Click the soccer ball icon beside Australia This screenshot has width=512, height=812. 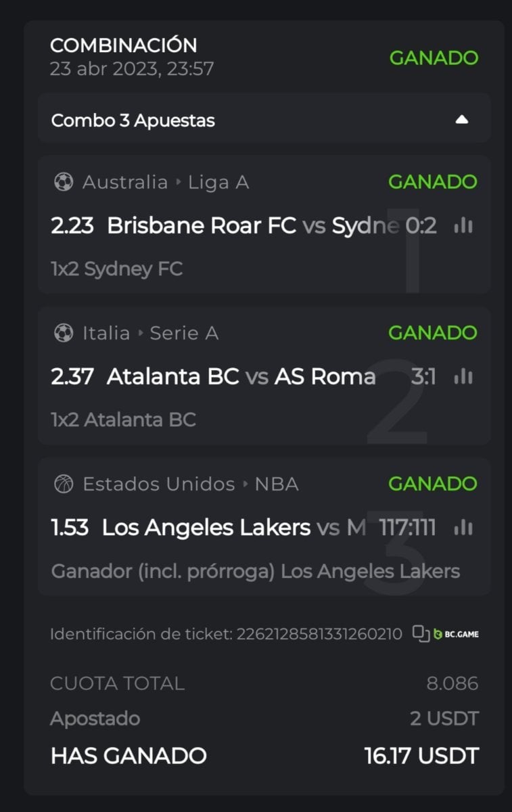(x=64, y=182)
